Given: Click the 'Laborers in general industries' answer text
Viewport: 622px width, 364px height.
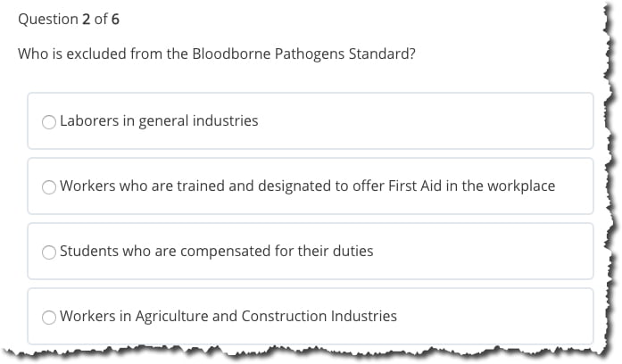Looking at the screenshot, I should point(159,120).
